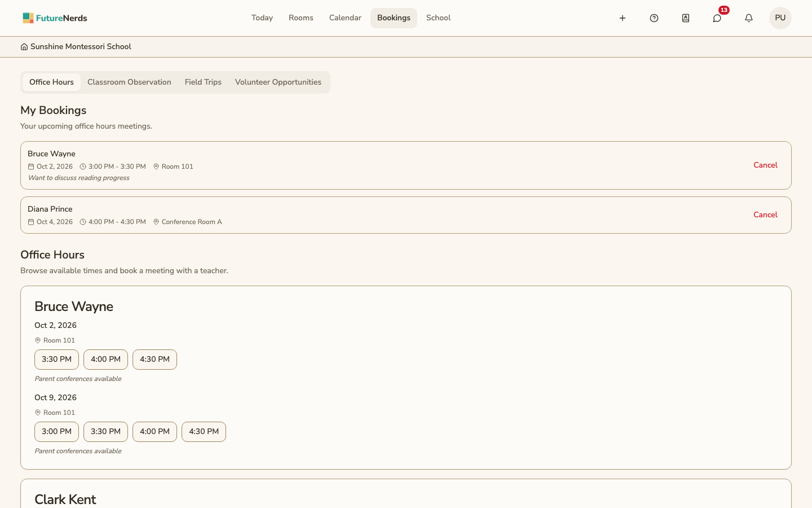Open the contacts directory icon
This screenshot has width=812, height=508.
pos(686,18)
